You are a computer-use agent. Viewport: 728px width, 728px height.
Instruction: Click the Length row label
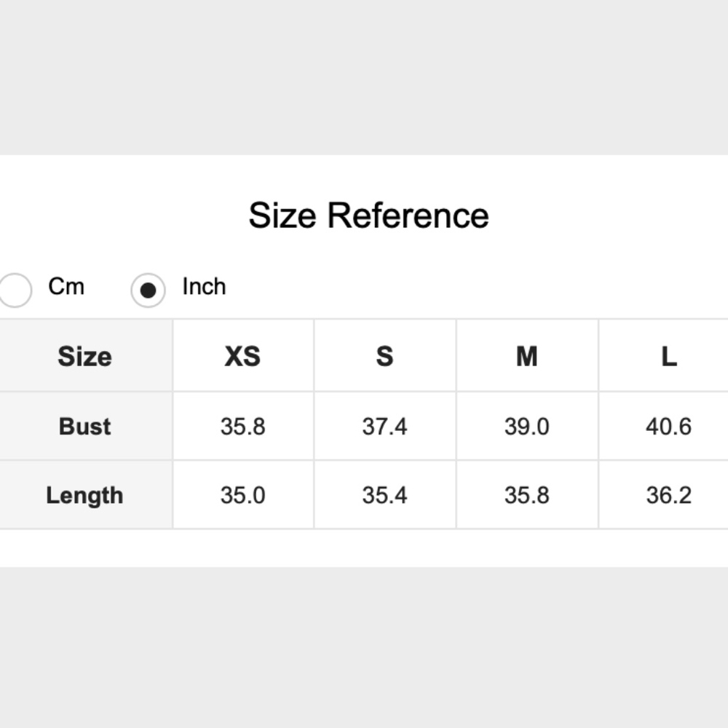pos(84,495)
